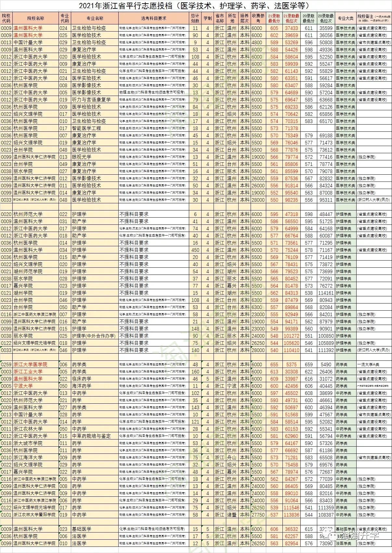Click the rank value 39659

coord(292,35)
